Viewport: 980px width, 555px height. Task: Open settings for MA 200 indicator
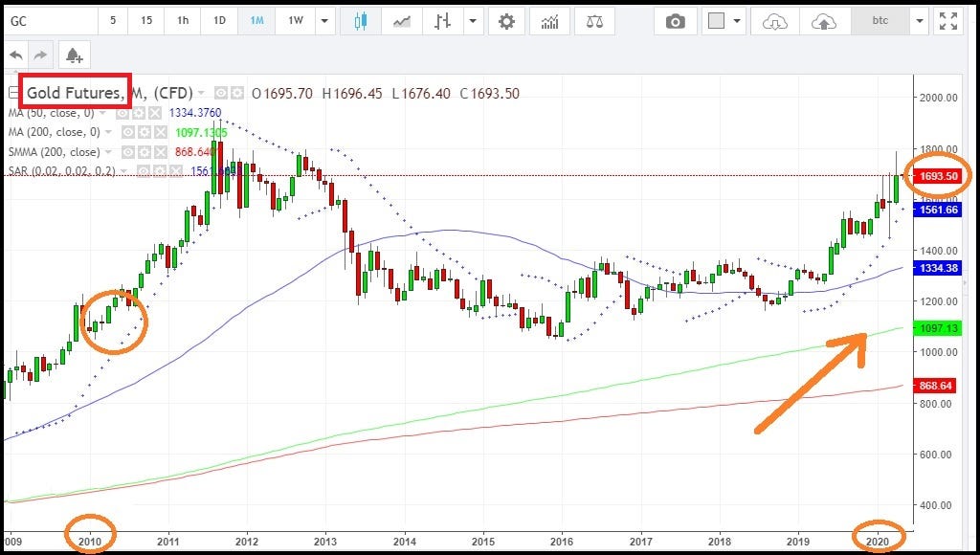point(145,132)
